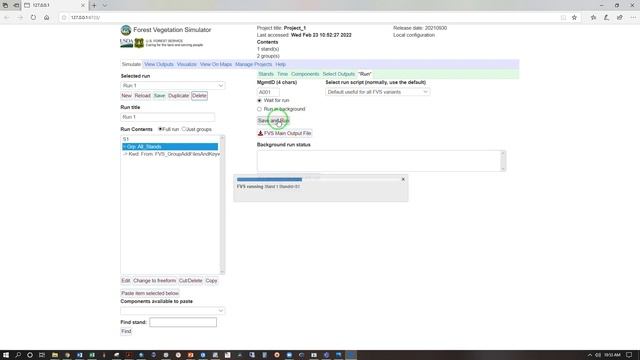
Task: Click the Find stand input field
Action: tap(183, 322)
